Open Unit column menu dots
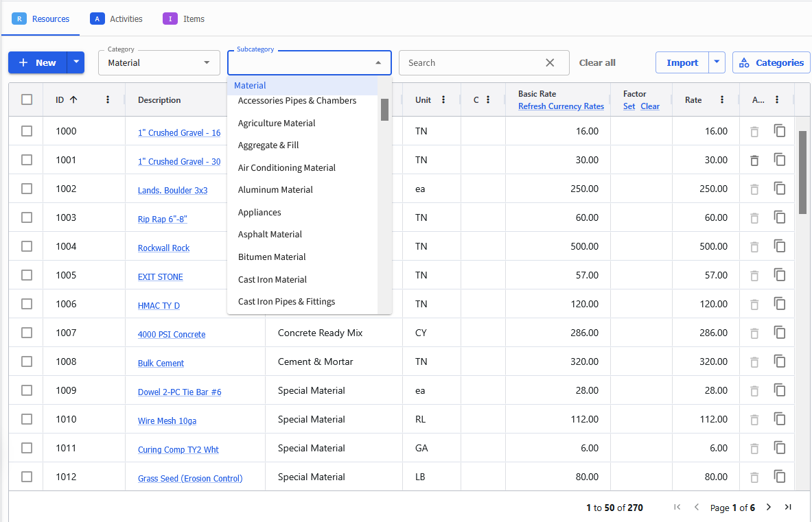 pyautogui.click(x=443, y=99)
